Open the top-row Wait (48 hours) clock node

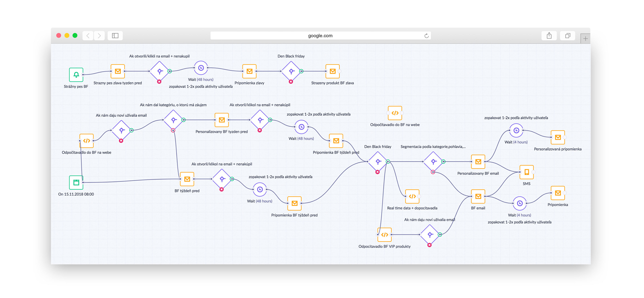[201, 68]
